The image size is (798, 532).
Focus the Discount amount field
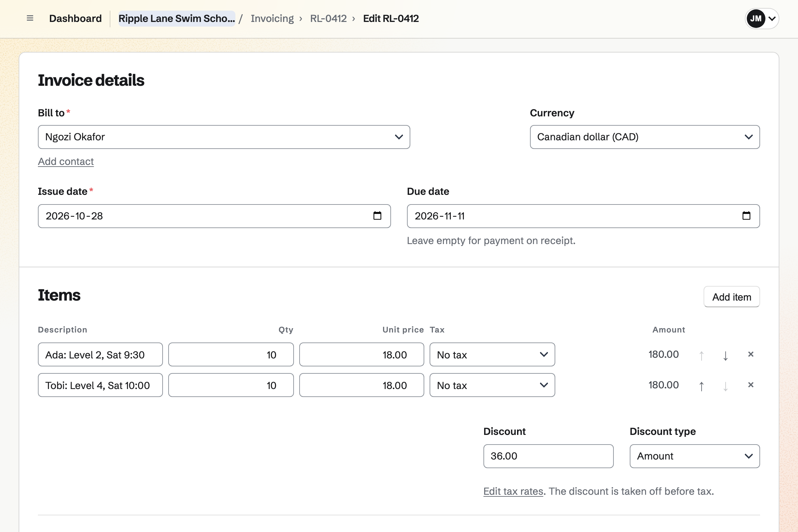(548, 456)
